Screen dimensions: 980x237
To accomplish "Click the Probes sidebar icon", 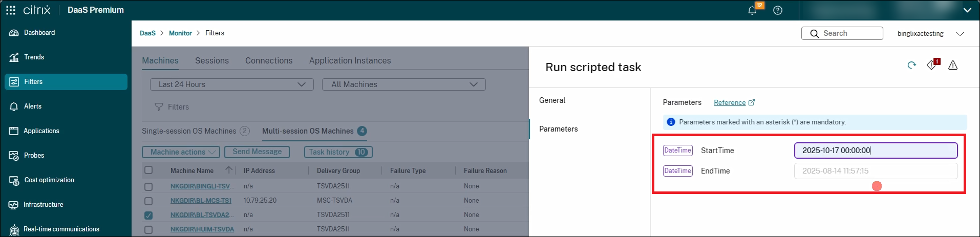I will [x=14, y=156].
